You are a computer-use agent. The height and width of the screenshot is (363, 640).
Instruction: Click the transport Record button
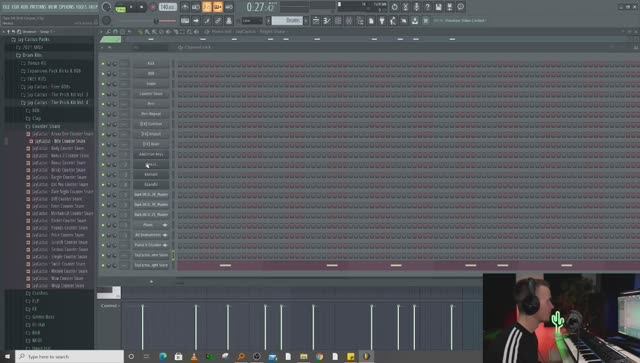153,7
